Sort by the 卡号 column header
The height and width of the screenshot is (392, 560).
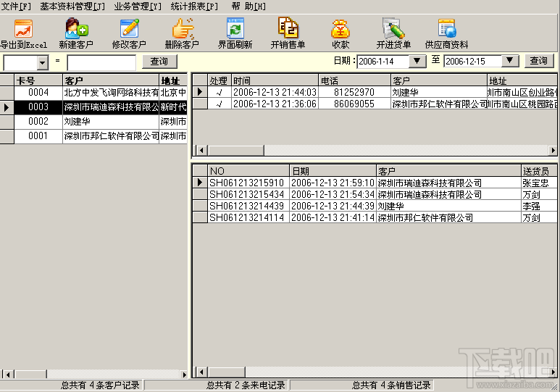point(38,80)
